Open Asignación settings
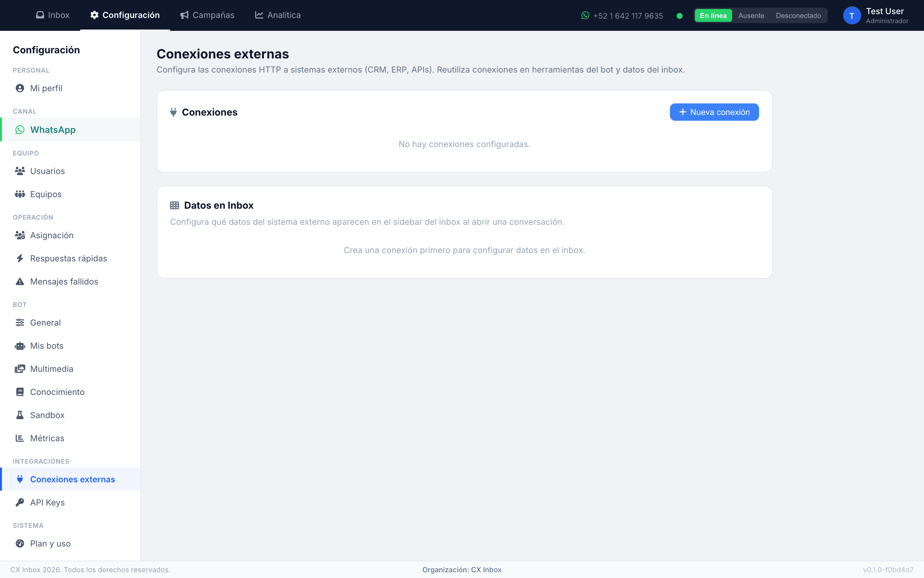This screenshot has width=924, height=578. click(70, 235)
